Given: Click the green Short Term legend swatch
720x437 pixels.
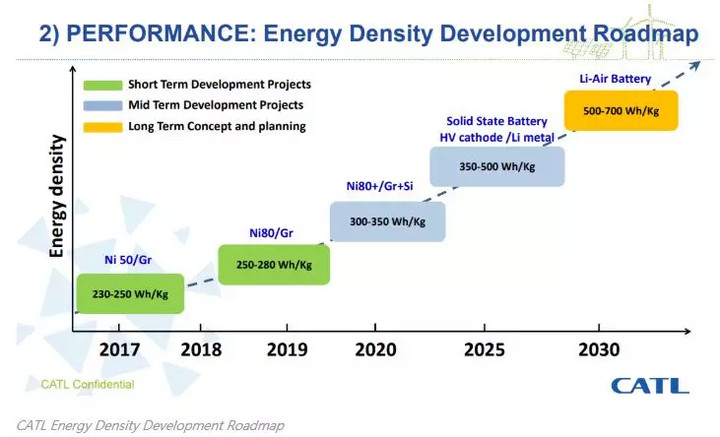Looking at the screenshot, I should tap(102, 85).
